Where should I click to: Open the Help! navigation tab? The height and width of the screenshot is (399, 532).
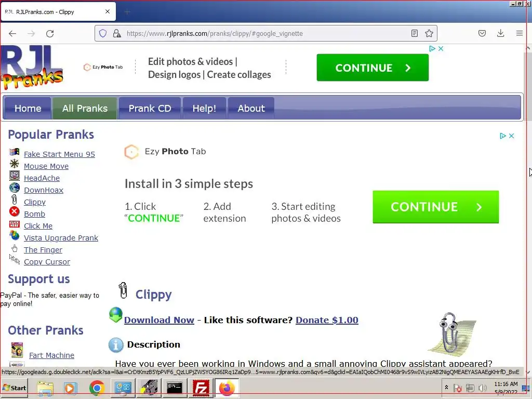tap(204, 108)
